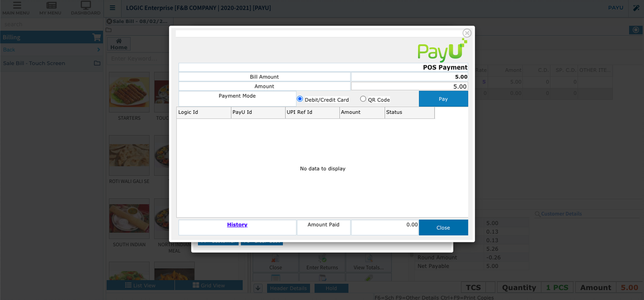Image resolution: width=644 pixels, height=300 pixels.
Task: Click the Amount column header in payment grid
Action: pos(362,112)
